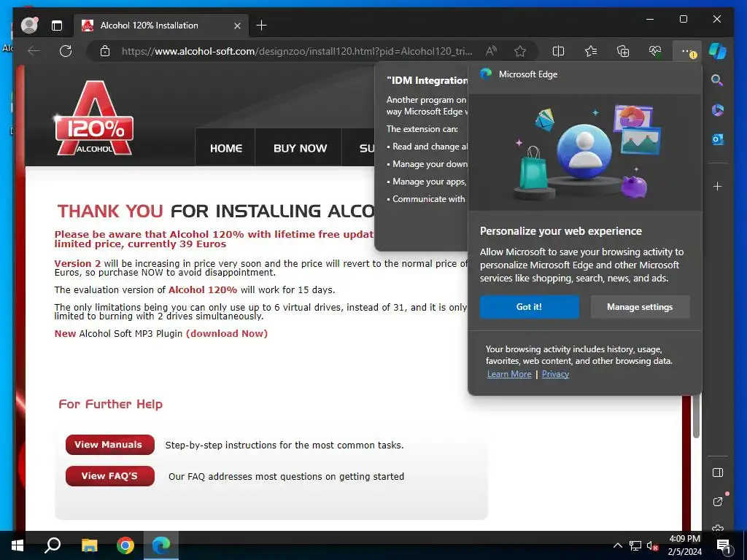The height and width of the screenshot is (560, 747).
Task: Open the Outlook sidebar icon
Action: click(718, 139)
